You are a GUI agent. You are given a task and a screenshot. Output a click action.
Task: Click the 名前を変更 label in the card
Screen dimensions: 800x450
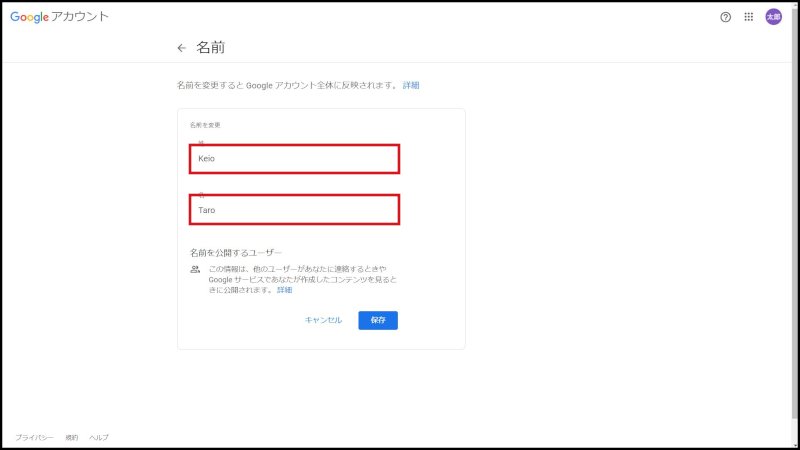[x=205, y=125]
